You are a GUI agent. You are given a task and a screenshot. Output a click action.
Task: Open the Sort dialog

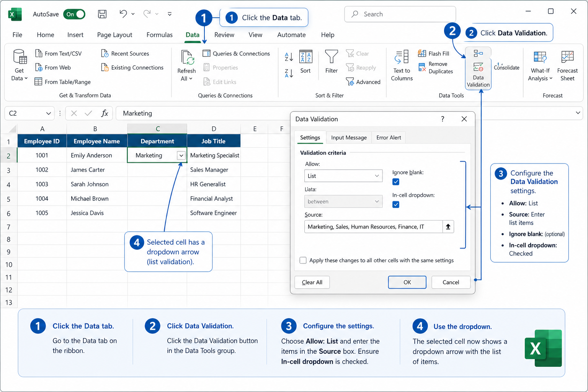point(305,62)
